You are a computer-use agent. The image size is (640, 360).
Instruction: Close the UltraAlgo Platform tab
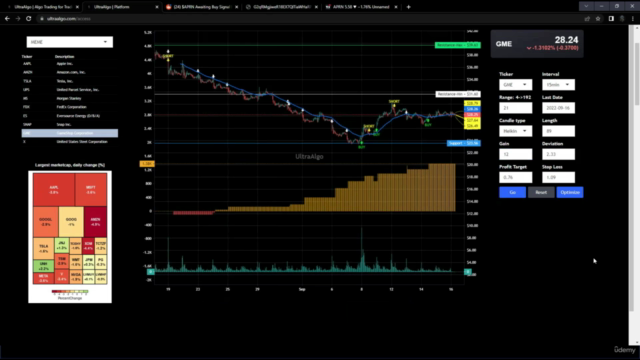point(157,7)
